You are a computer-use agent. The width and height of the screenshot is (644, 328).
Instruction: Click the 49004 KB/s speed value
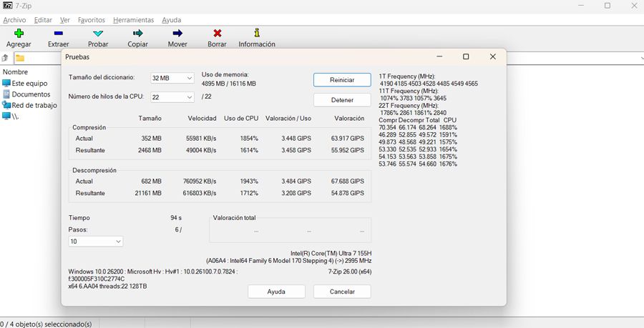click(201, 150)
